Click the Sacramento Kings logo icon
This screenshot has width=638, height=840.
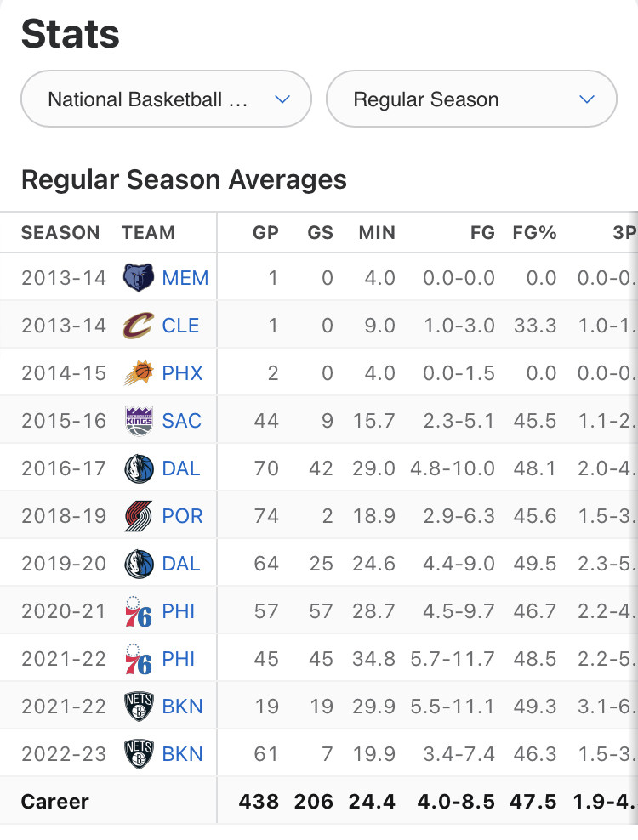point(139,421)
